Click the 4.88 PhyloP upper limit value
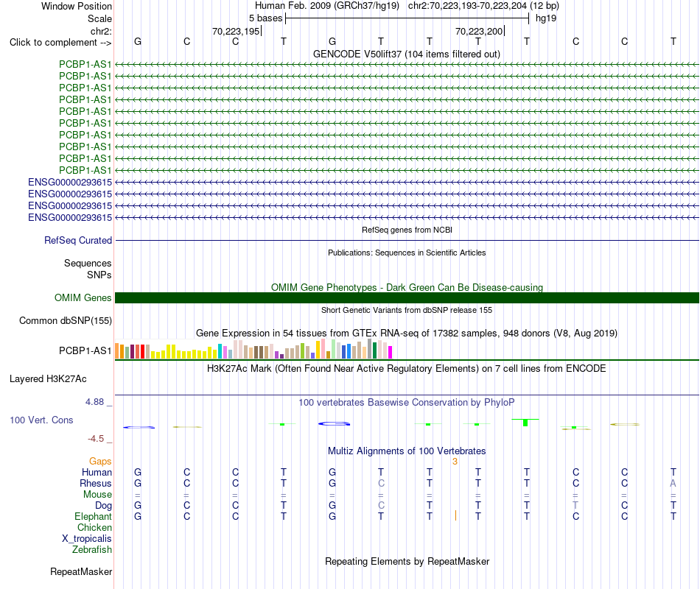The image size is (700, 589). coord(94,402)
